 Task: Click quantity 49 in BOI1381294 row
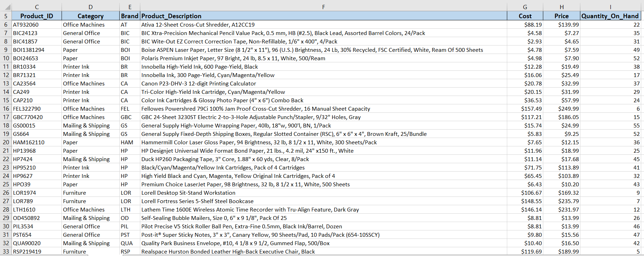point(610,50)
